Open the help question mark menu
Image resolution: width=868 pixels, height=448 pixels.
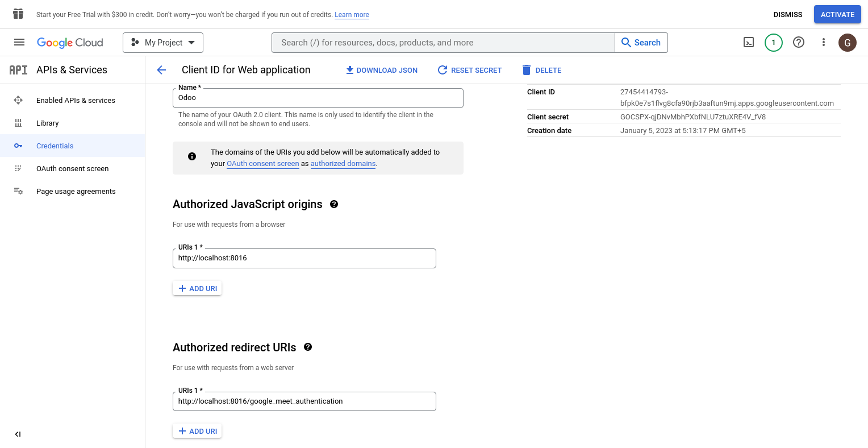point(799,42)
